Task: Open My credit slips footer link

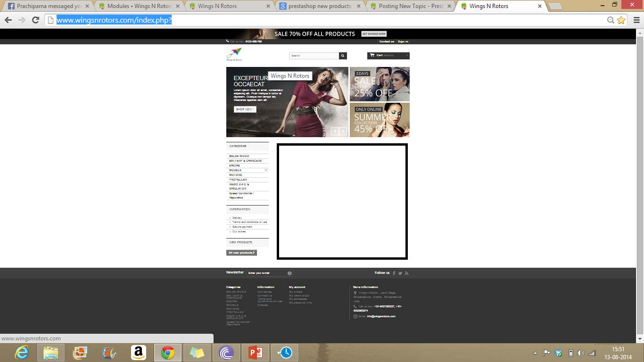Action: [x=299, y=296]
